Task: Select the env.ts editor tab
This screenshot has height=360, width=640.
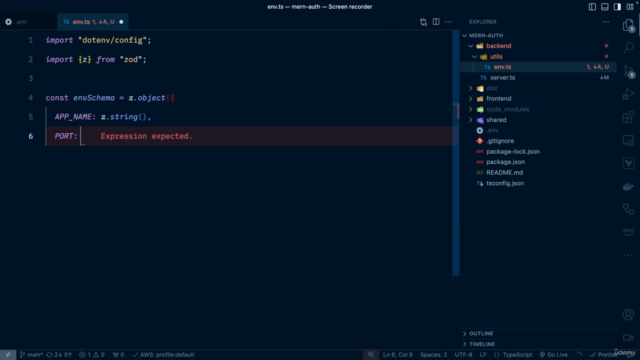Action: point(93,22)
